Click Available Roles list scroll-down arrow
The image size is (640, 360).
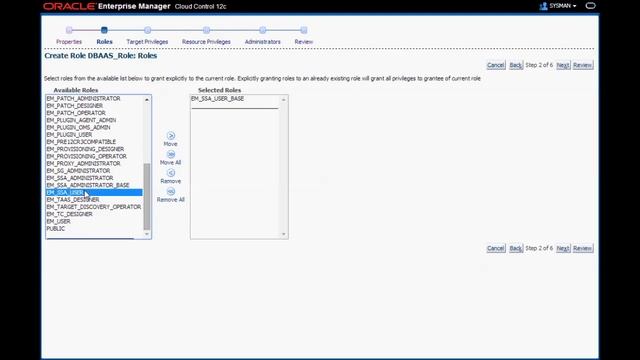tap(147, 234)
